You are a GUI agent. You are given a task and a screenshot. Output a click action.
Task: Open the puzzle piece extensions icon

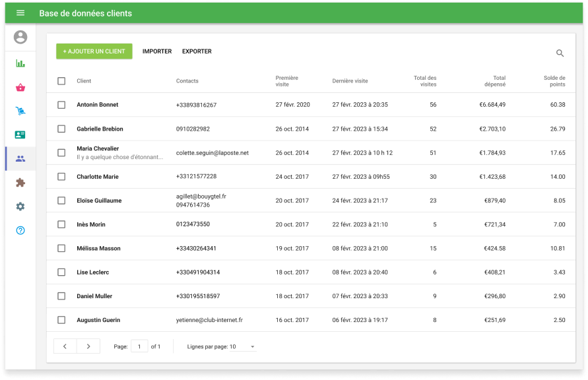tap(20, 183)
